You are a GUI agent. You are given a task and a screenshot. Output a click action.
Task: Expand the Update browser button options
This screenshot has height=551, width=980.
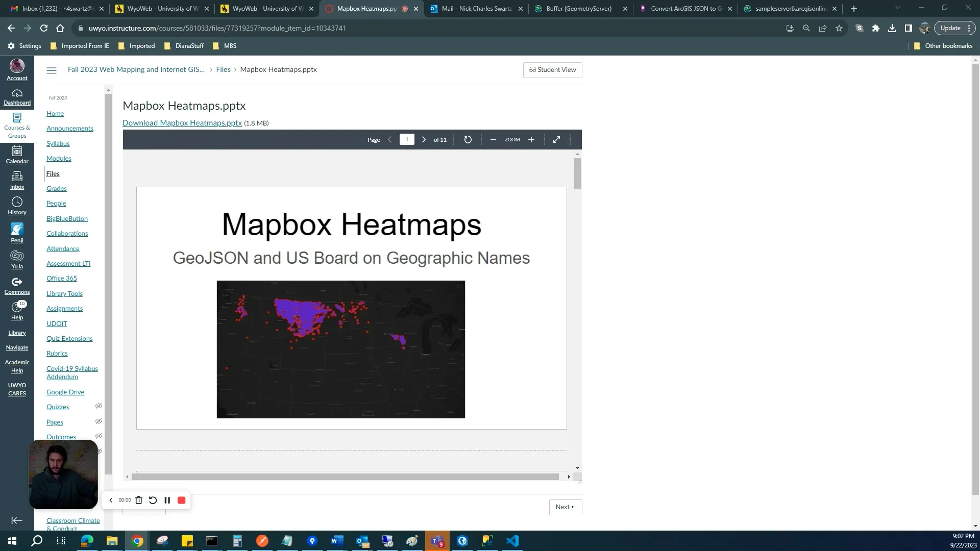point(969,28)
